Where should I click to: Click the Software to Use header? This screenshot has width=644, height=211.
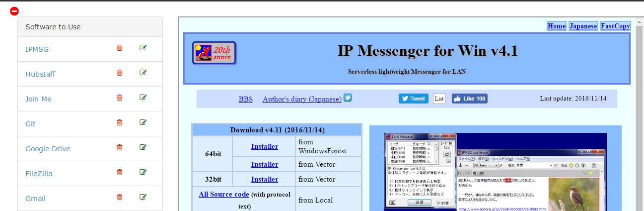click(x=90, y=27)
